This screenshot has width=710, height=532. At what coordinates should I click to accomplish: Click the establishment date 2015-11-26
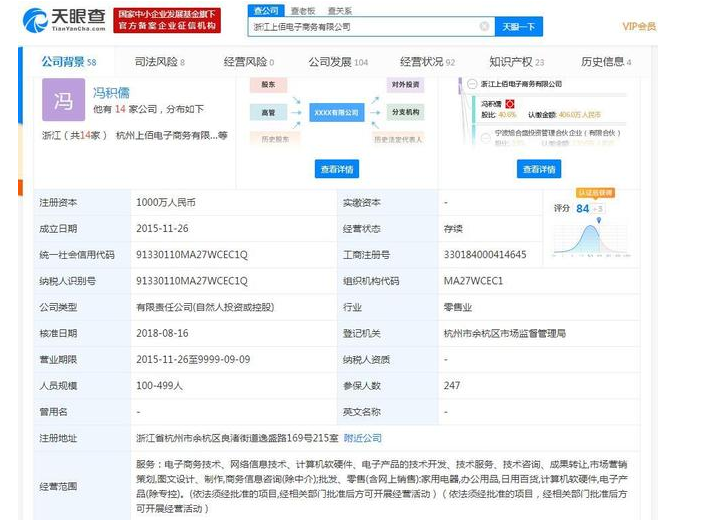pyautogui.click(x=162, y=229)
